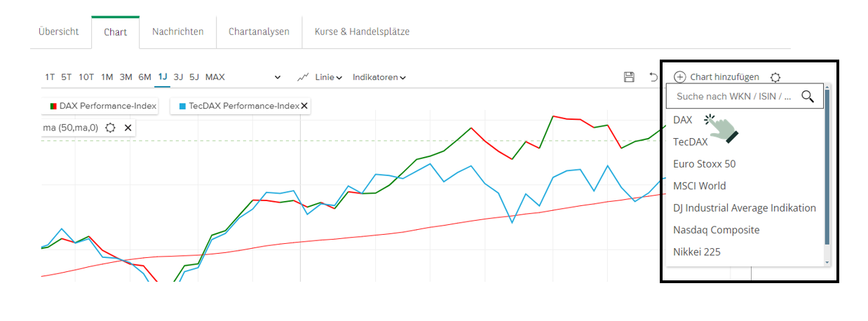Remove the TecDAX Performance-Index comparison
This screenshot has height=321, width=868.
[x=304, y=107]
